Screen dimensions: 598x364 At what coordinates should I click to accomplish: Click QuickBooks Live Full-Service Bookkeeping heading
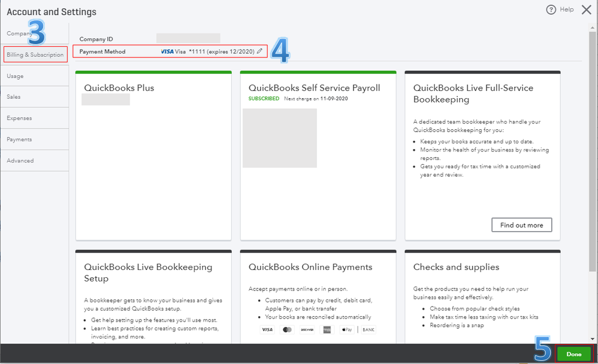473,94
